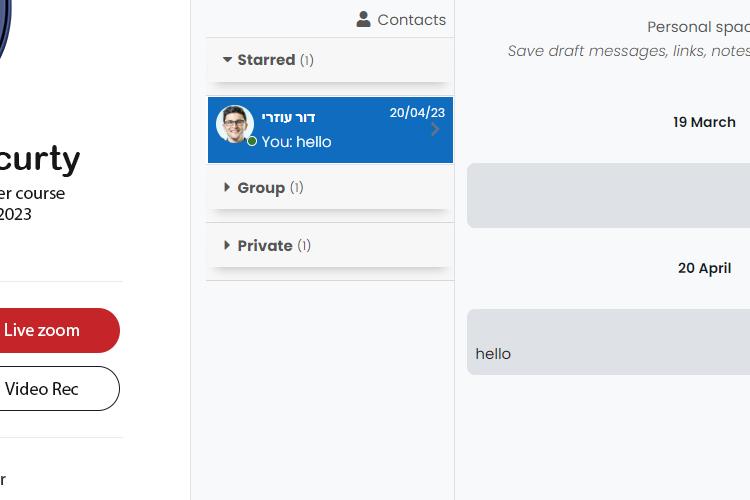Click the (1) count badge beside Starred
The width and height of the screenshot is (750, 500).
click(307, 60)
